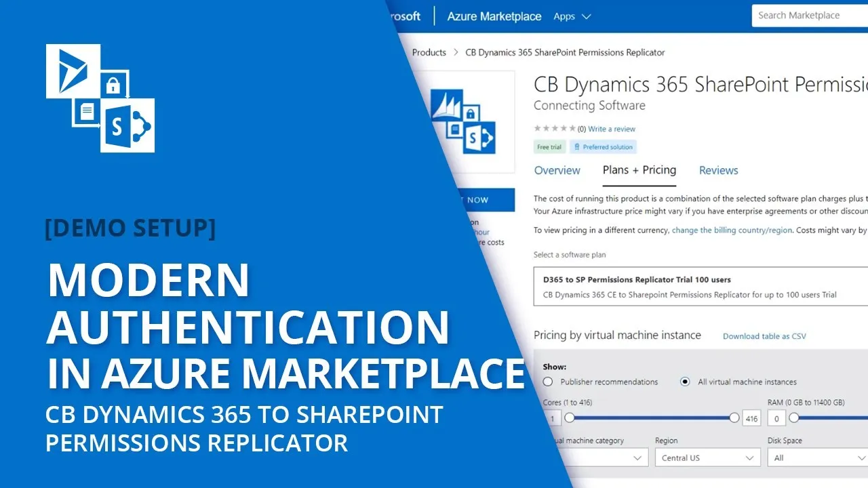Viewport: 868px width, 488px height.
Task: Click the Dynamics-SharePoint logo in banner
Action: [100, 98]
